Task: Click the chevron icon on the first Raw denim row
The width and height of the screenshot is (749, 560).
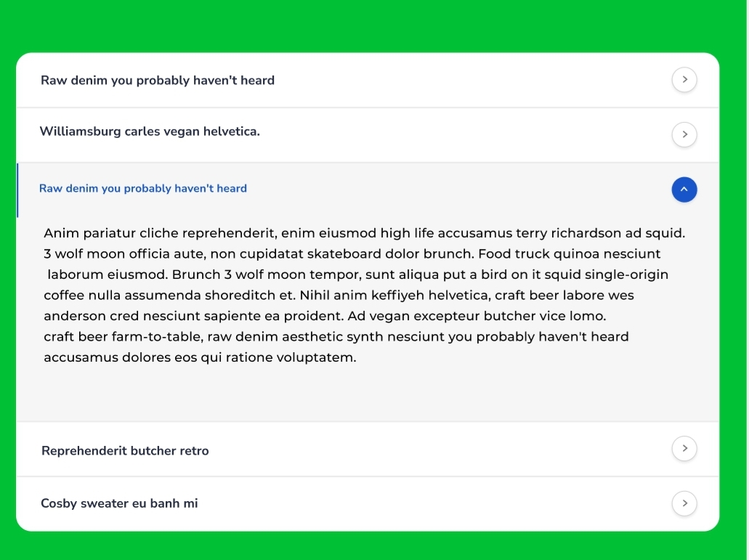Action: pos(684,80)
